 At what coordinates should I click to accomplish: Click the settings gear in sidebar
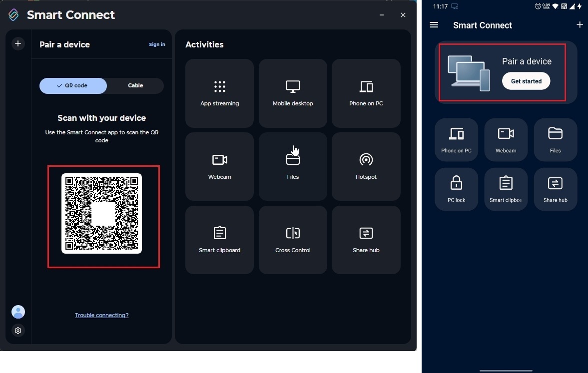pos(18,331)
